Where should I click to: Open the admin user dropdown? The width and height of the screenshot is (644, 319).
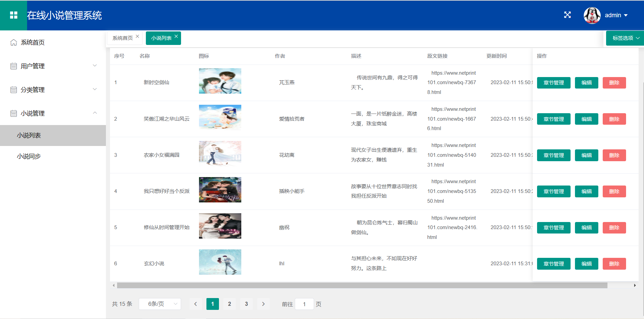616,15
